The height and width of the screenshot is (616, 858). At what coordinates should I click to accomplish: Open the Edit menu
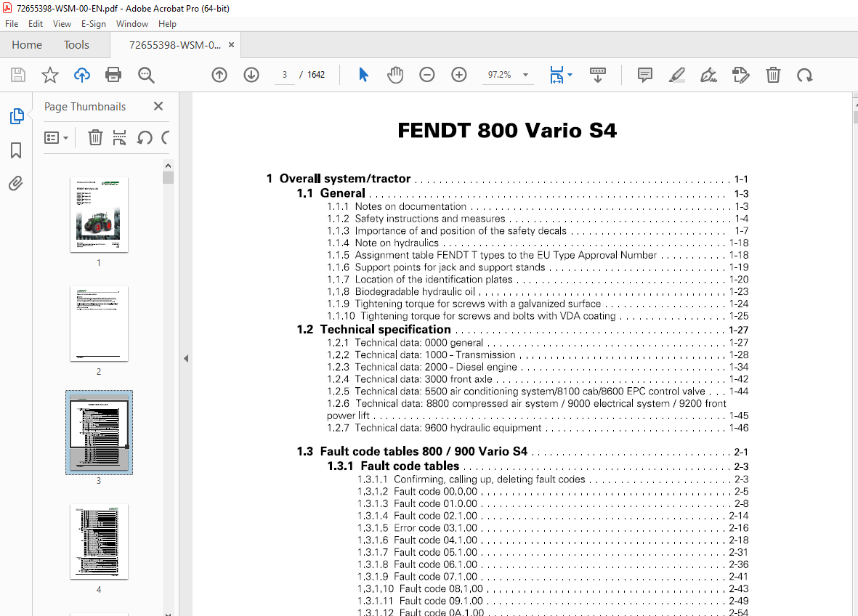point(36,24)
